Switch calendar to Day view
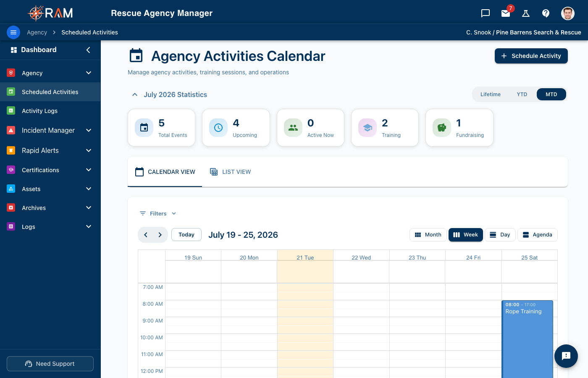Viewport: 588px width, 378px height. pyautogui.click(x=500, y=235)
